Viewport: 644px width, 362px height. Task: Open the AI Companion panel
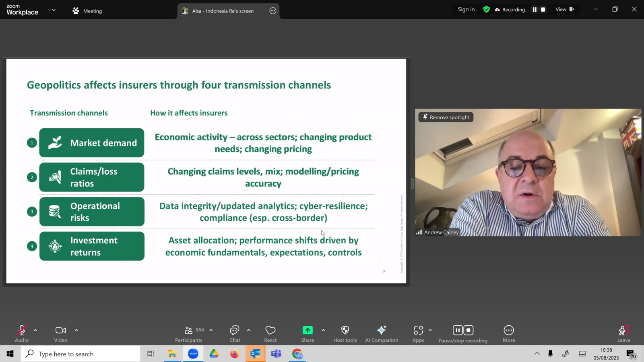382,333
